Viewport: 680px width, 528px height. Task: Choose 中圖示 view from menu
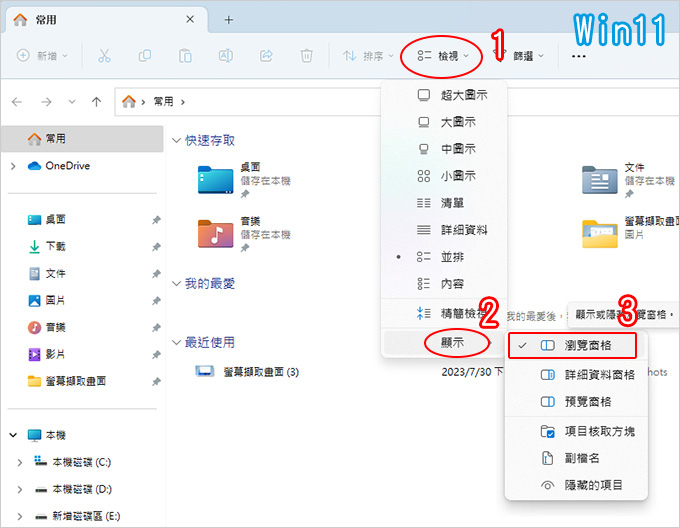(444, 149)
